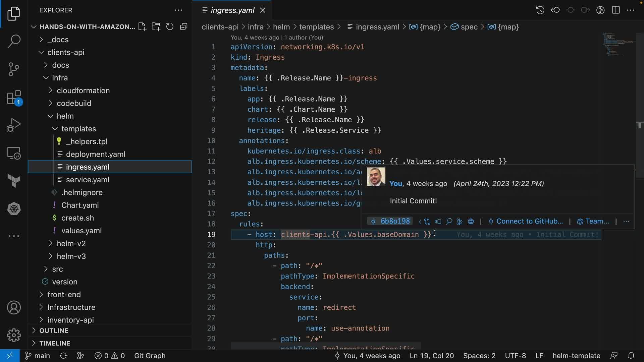Open Extensions view with update badge

point(14,98)
